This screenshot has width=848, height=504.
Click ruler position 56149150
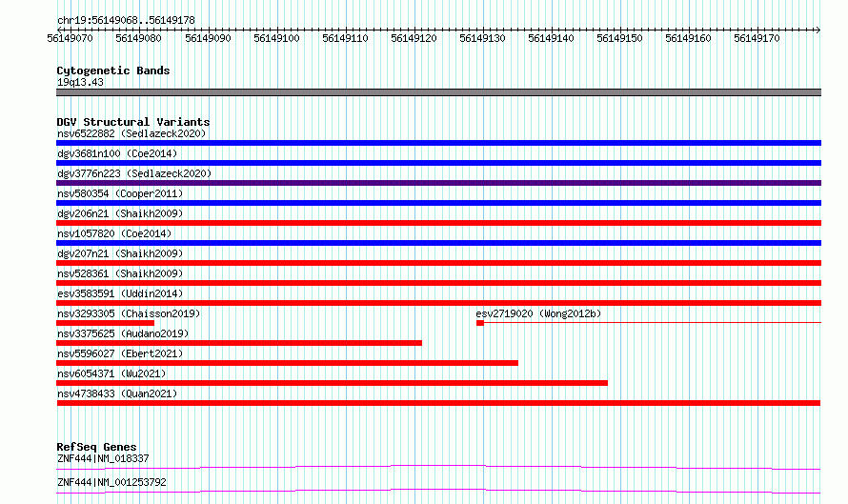pyautogui.click(x=620, y=38)
